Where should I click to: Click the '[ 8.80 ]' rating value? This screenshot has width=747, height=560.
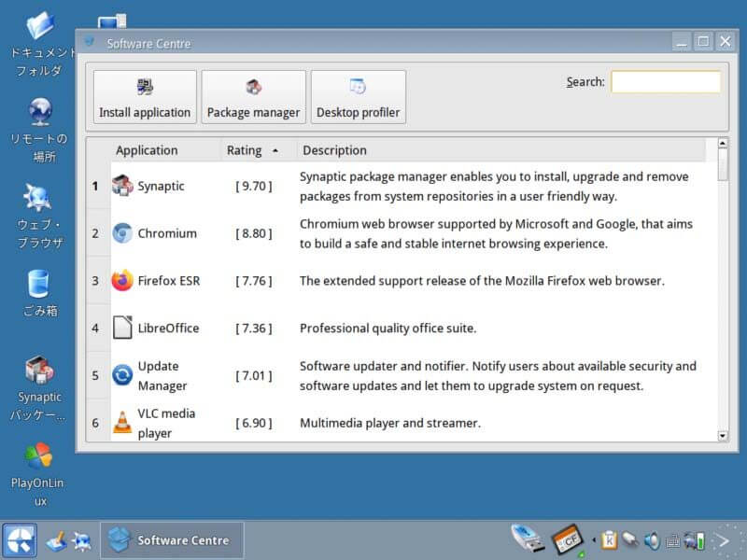click(x=254, y=233)
